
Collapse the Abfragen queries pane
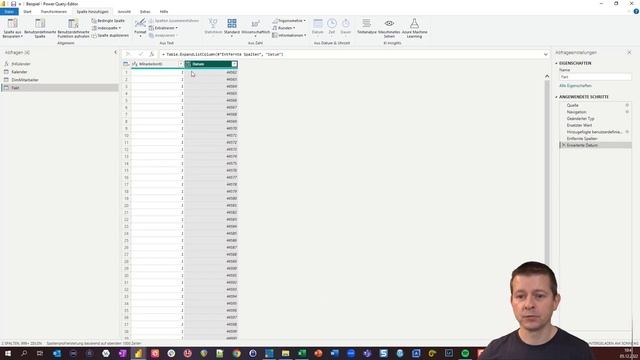116,52
